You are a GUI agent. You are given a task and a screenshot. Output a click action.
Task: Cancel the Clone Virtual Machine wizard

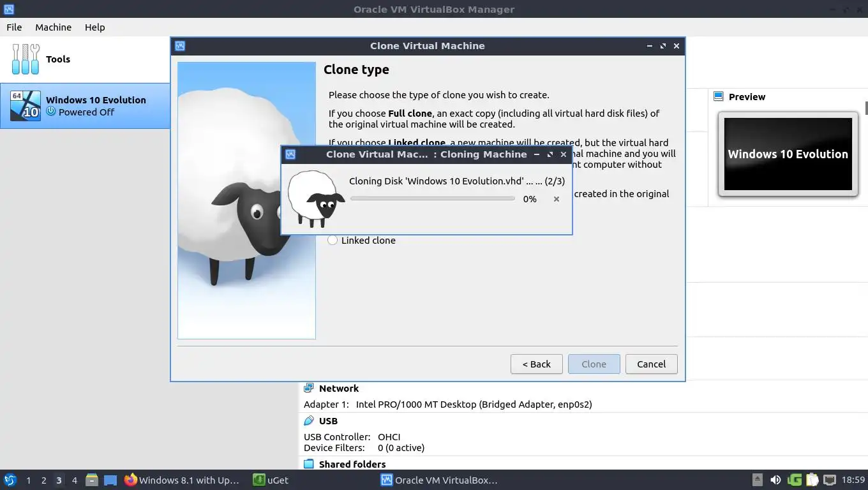651,364
